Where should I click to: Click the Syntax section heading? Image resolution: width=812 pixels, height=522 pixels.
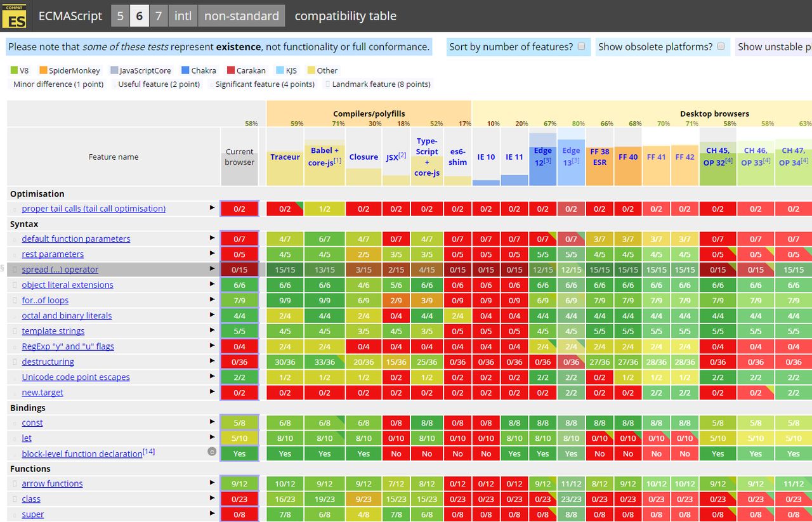tap(24, 224)
